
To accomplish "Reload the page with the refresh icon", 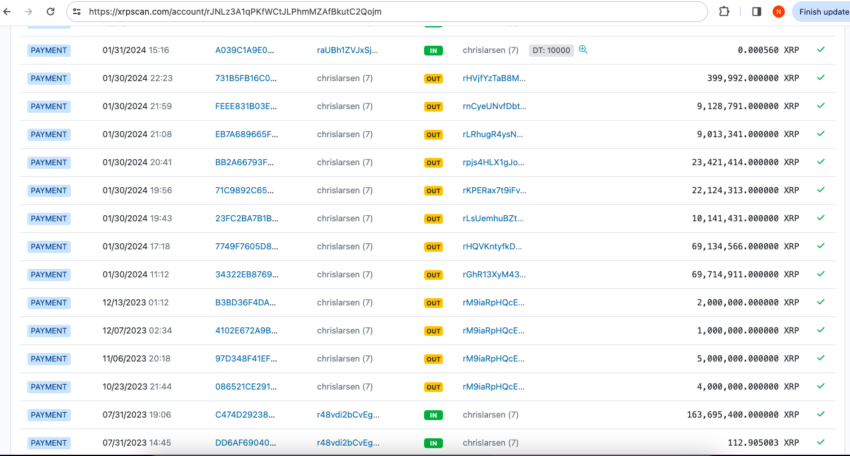I will tap(49, 11).
